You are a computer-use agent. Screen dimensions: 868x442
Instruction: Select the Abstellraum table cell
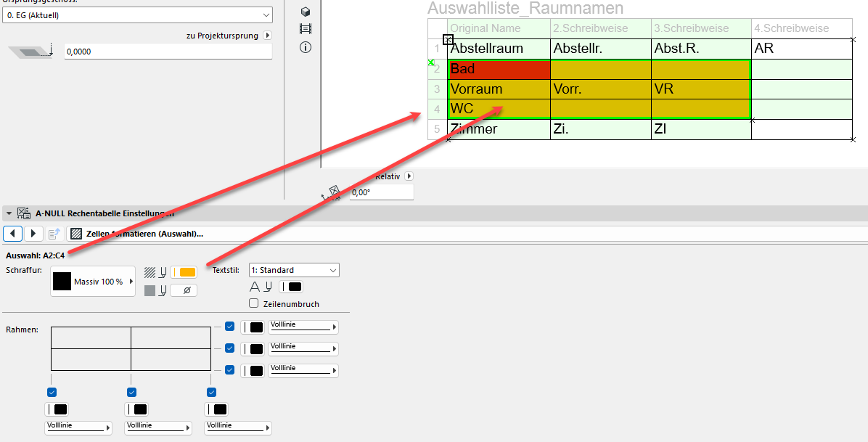point(499,49)
